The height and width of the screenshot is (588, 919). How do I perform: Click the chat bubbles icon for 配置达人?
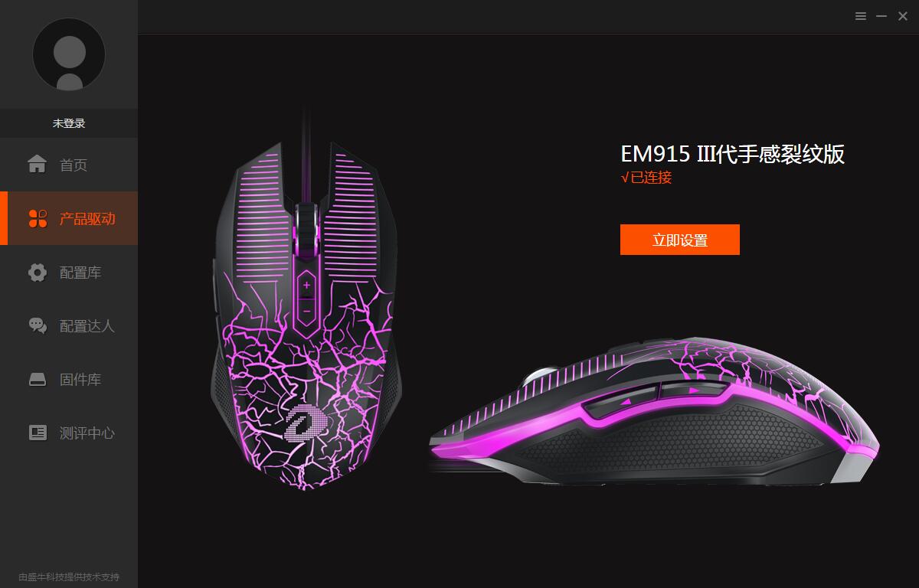coord(38,325)
